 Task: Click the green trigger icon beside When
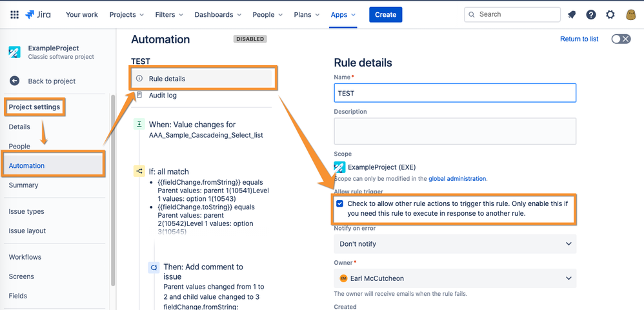pos(139,124)
